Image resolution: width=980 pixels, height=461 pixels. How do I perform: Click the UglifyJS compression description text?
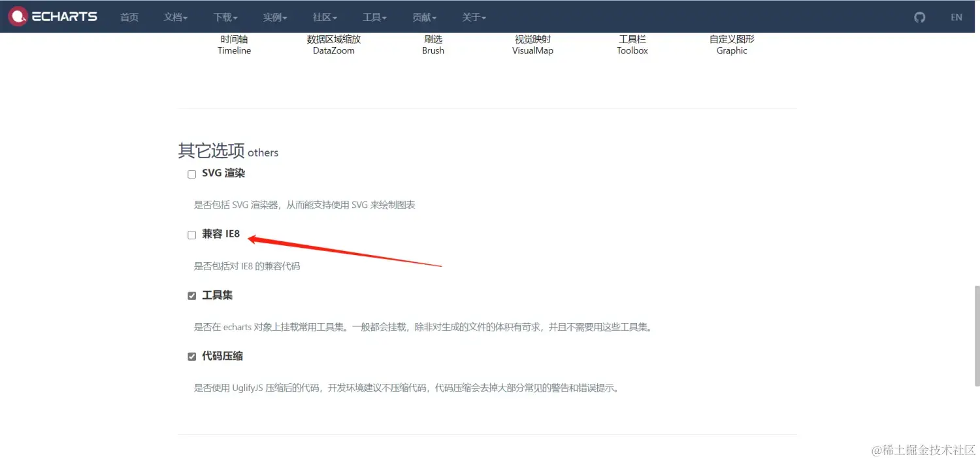coord(406,388)
